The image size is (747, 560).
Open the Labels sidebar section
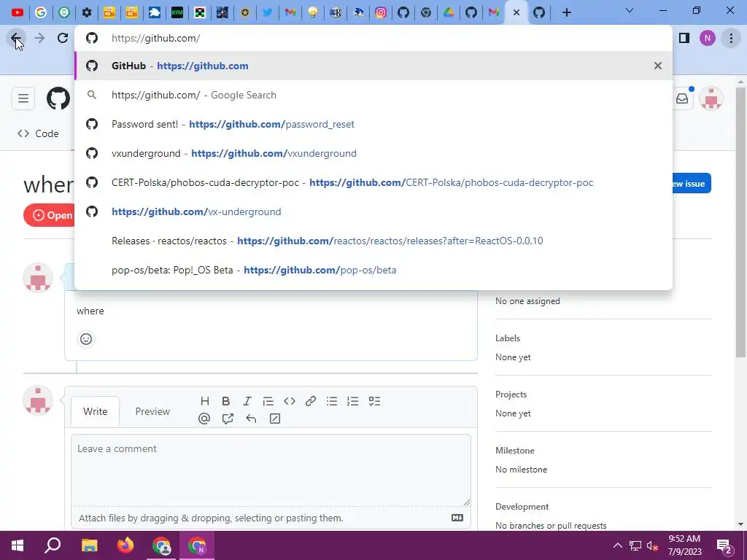pyautogui.click(x=508, y=338)
